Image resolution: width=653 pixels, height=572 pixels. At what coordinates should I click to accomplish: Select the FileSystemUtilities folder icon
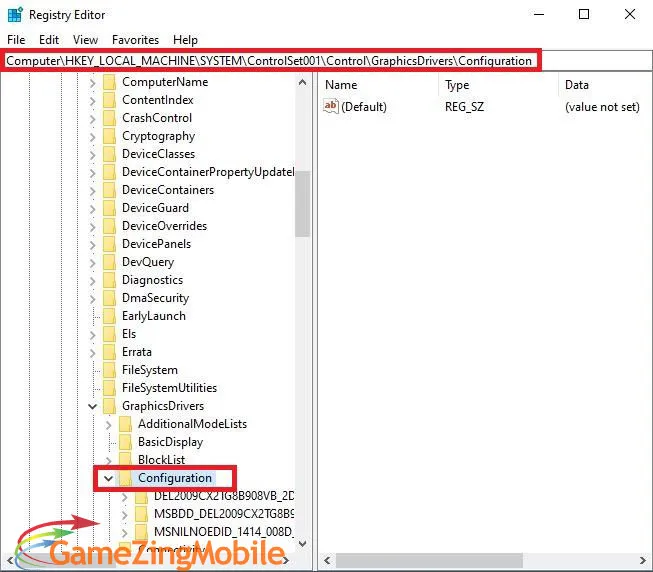[109, 388]
